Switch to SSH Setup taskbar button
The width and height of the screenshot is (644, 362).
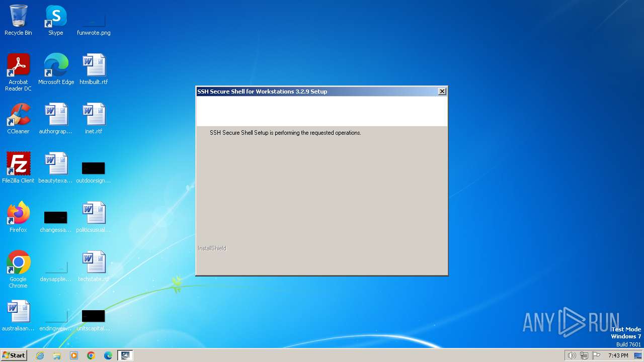[x=125, y=355]
